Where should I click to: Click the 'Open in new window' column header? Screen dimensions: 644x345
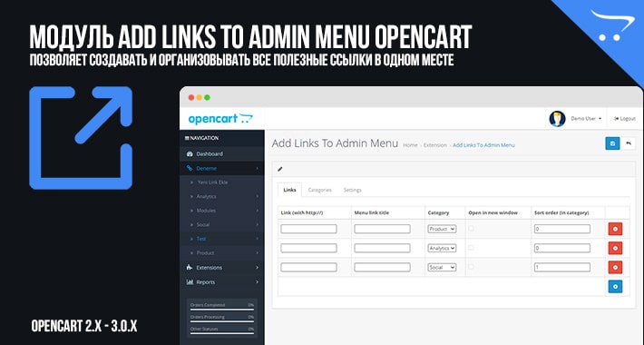pyautogui.click(x=493, y=213)
